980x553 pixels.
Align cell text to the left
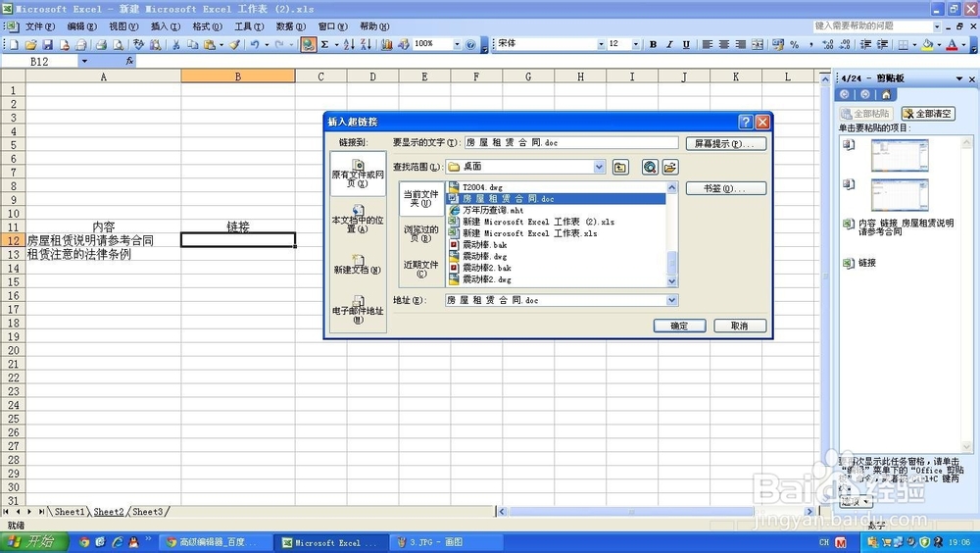pos(708,44)
